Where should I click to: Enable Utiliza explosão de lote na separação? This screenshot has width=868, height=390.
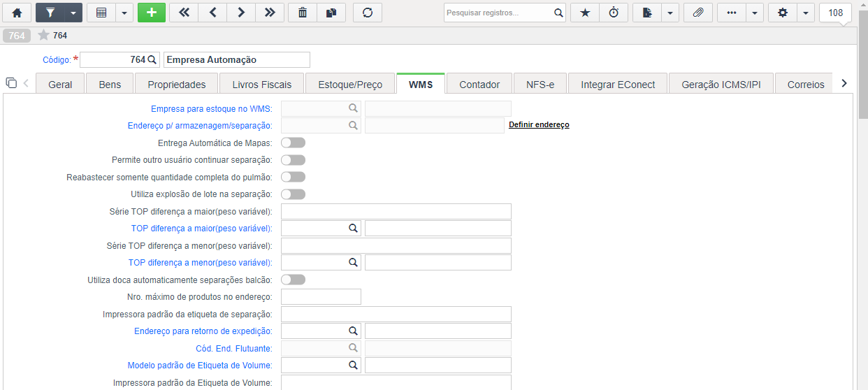[x=293, y=194]
